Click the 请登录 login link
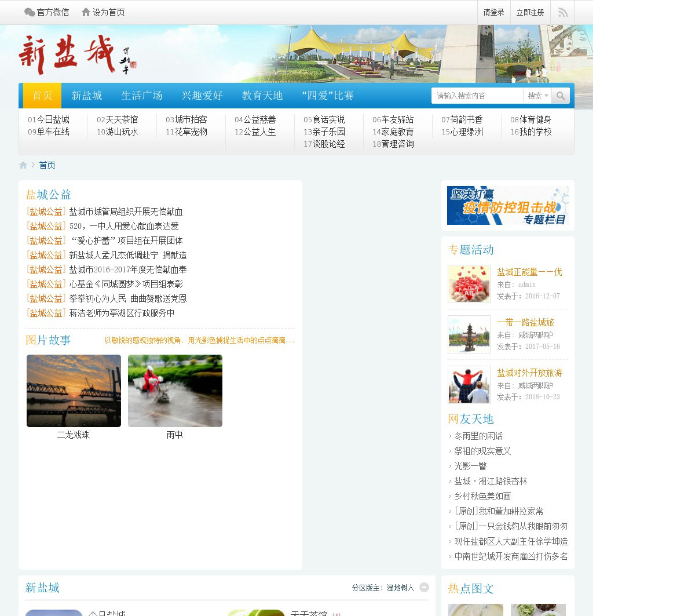Viewport: 695px width, 616px height. point(493,12)
